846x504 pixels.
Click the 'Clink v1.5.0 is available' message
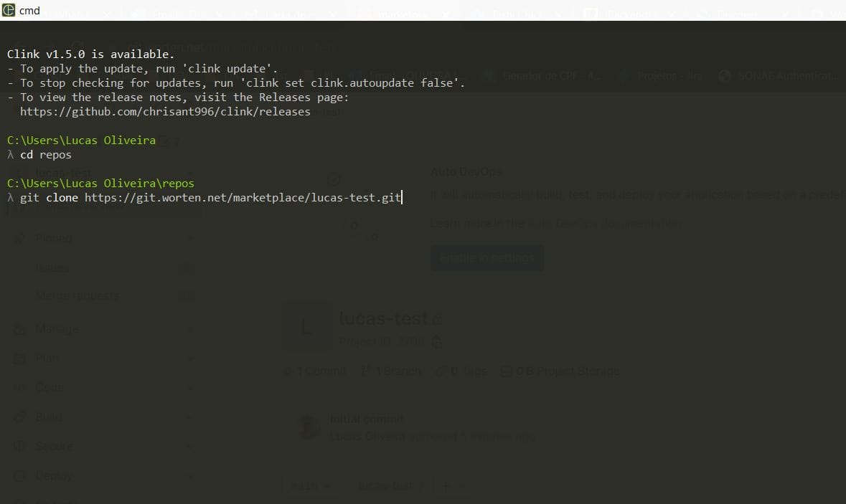(90, 54)
